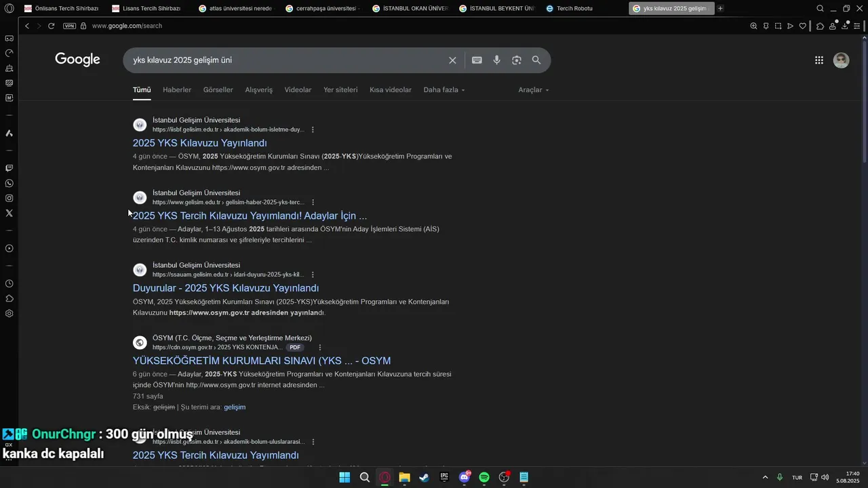
Task: Switch to Önlisans Tercih Sihirbazı browser tab
Action: click(x=60, y=8)
